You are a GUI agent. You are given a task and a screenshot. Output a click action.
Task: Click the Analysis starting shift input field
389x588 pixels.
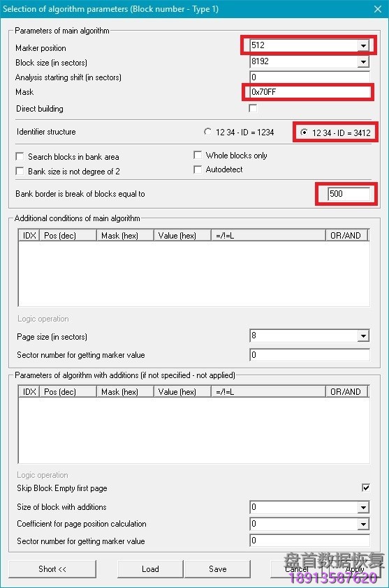click(x=309, y=77)
